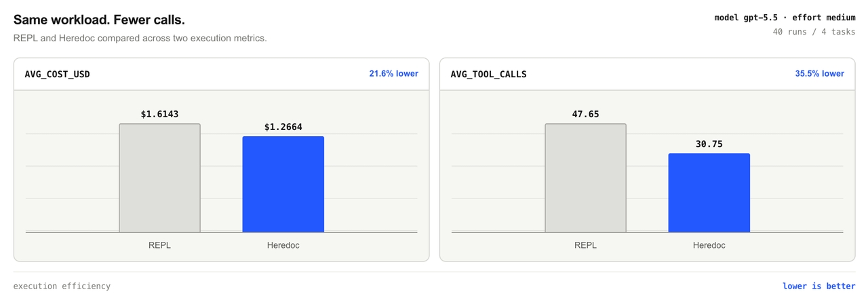Click the 'Same workload. Fewer calls.' heading
The height and width of the screenshot is (298, 868).
99,20
